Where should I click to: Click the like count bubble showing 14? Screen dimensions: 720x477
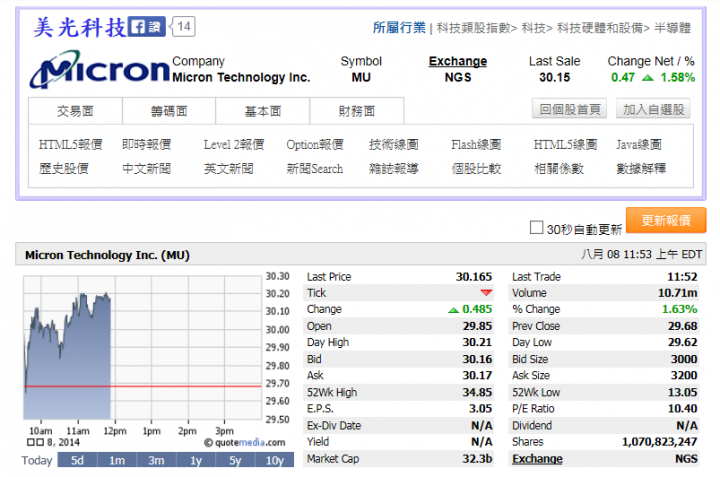183,27
